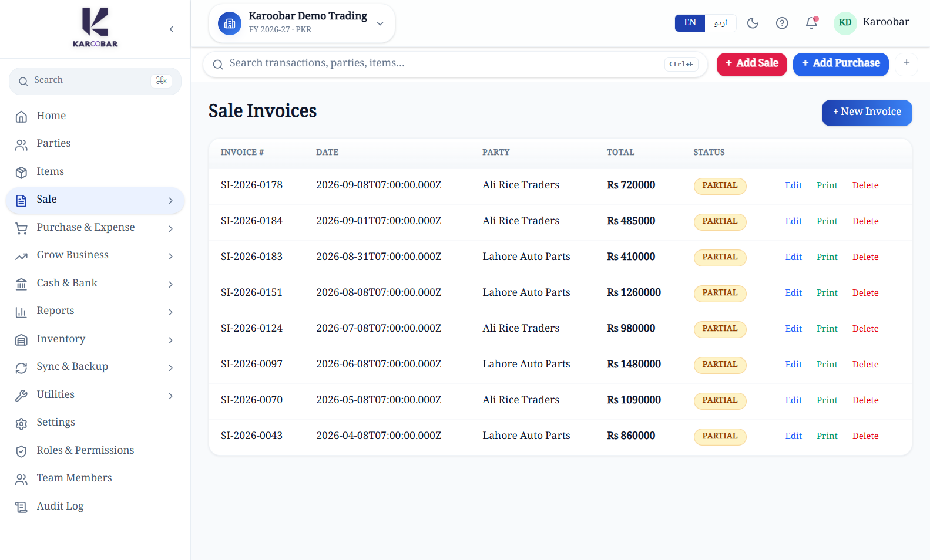Collapse the sidebar with the arrow
Screen dimensions: 930x560
click(172, 29)
